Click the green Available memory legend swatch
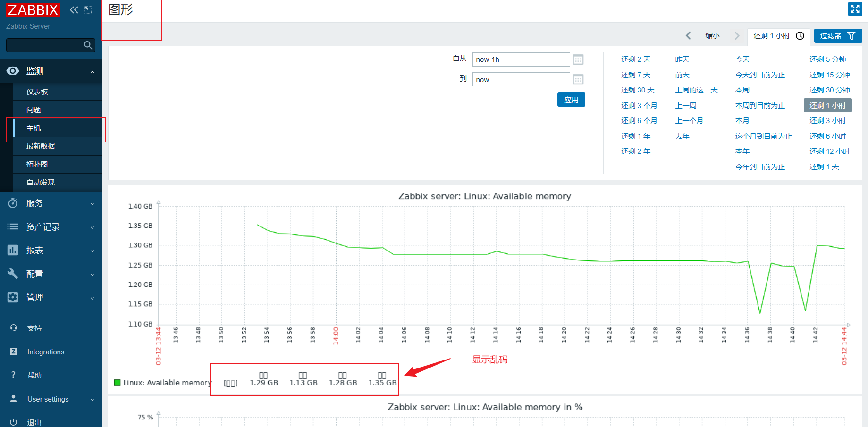868x427 pixels. pos(117,383)
